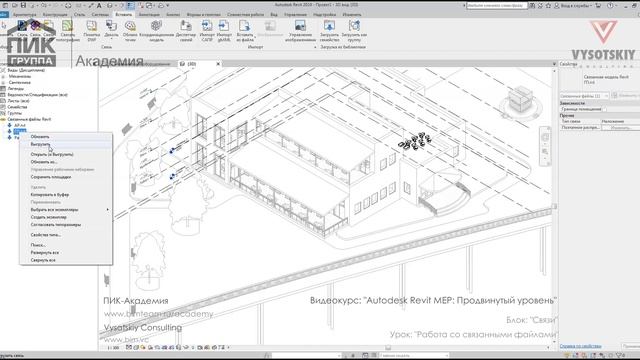Click the Edit Type icon in Properties
Image resolution: width=640 pixels, height=360 pixels.
pos(614,96)
